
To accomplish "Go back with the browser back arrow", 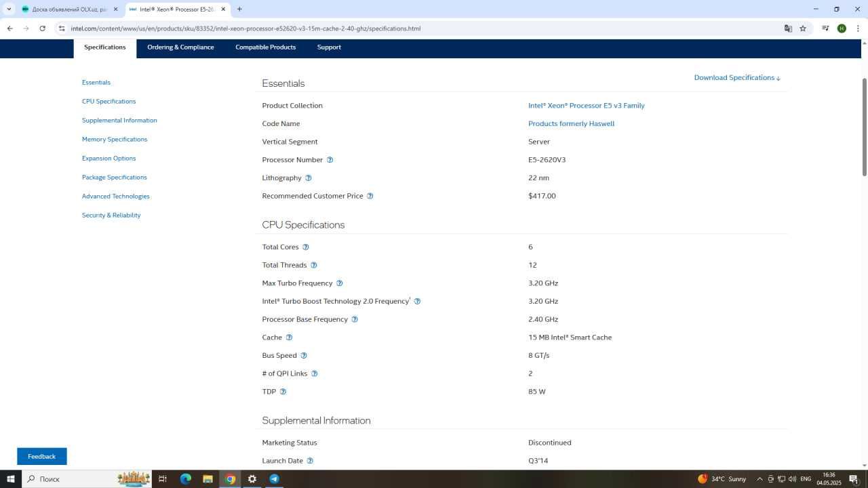I will [x=9, y=28].
